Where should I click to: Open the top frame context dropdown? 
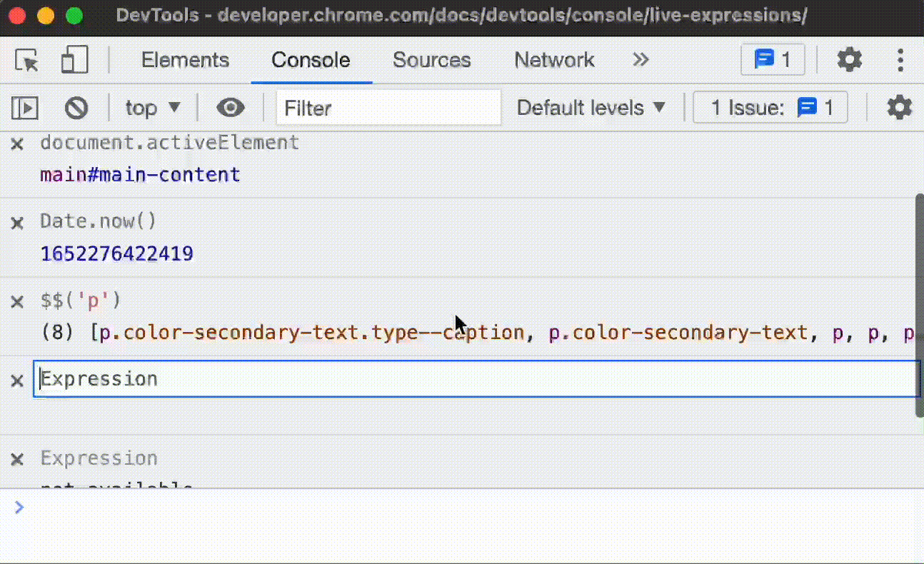point(151,107)
